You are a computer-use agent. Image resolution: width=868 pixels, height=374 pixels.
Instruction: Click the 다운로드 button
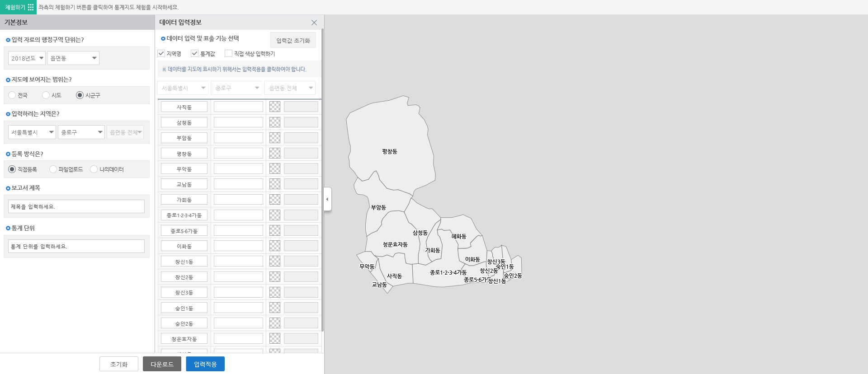click(162, 364)
